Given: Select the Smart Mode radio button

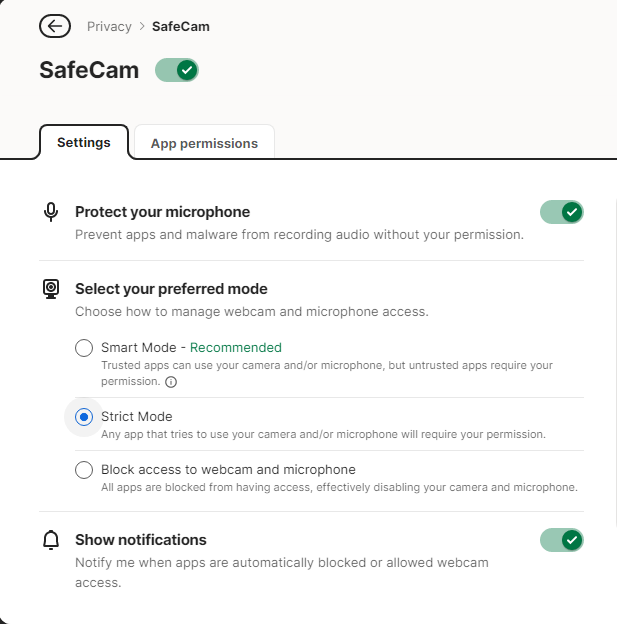Looking at the screenshot, I should (x=84, y=348).
